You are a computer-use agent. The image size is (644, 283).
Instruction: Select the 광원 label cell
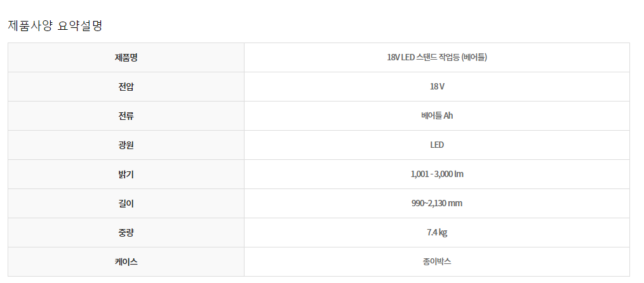pyautogui.click(x=126, y=145)
